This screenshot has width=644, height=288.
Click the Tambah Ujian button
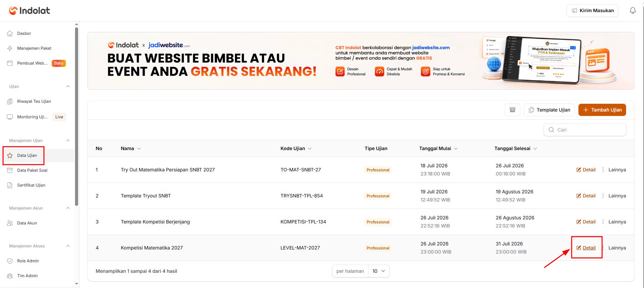tap(602, 110)
